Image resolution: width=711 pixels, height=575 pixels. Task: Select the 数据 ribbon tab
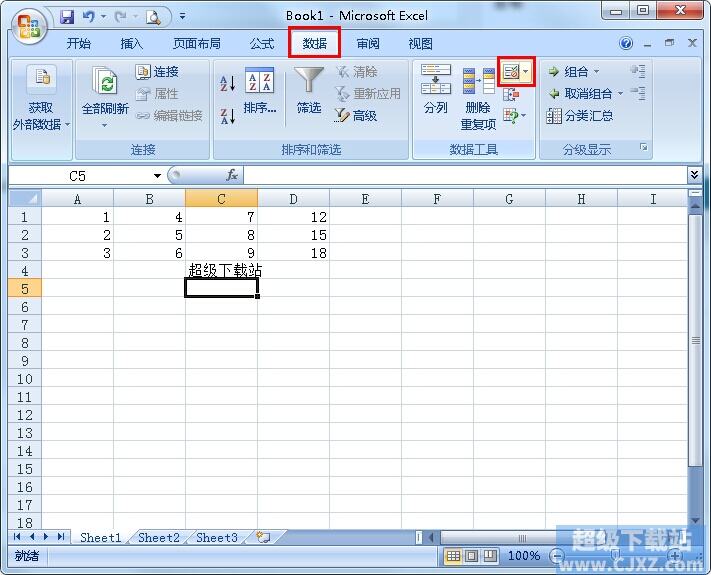[315, 44]
